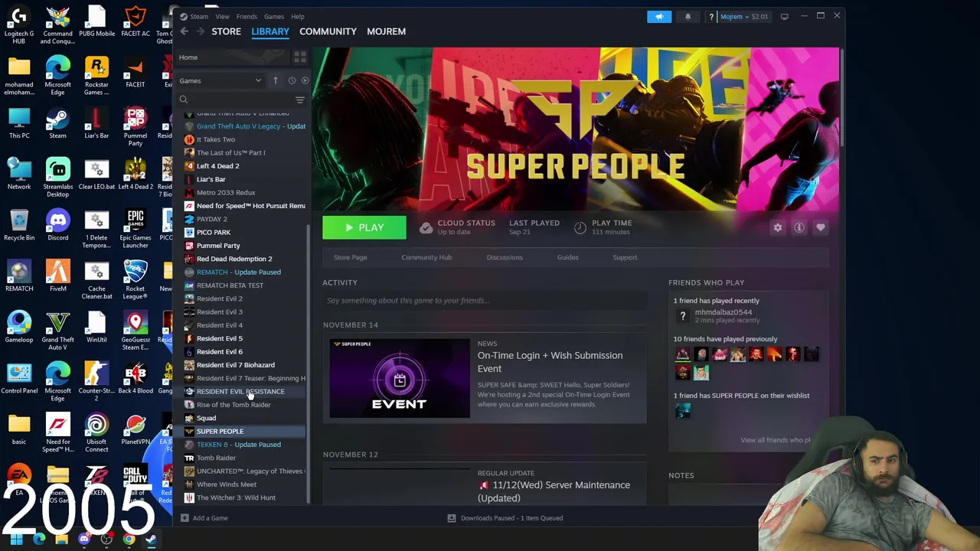Open Discord desktop shortcut

57,226
